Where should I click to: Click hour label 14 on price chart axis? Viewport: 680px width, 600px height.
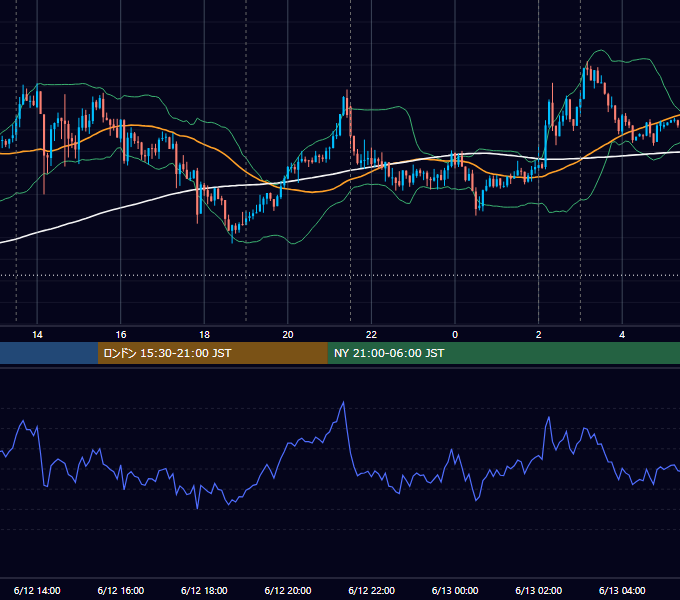[37, 335]
